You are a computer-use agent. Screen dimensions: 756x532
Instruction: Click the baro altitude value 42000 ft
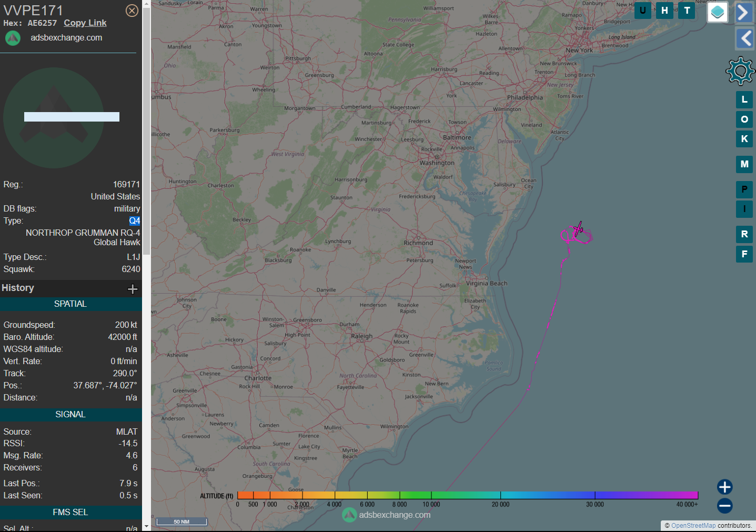(x=123, y=337)
